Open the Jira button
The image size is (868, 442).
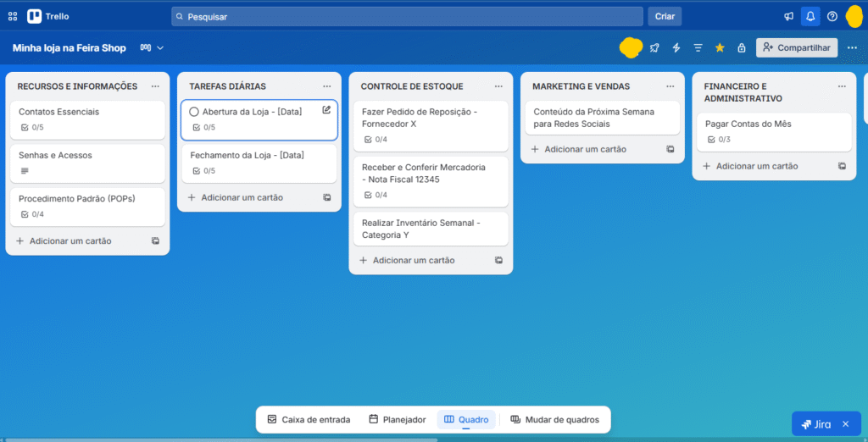pos(816,424)
